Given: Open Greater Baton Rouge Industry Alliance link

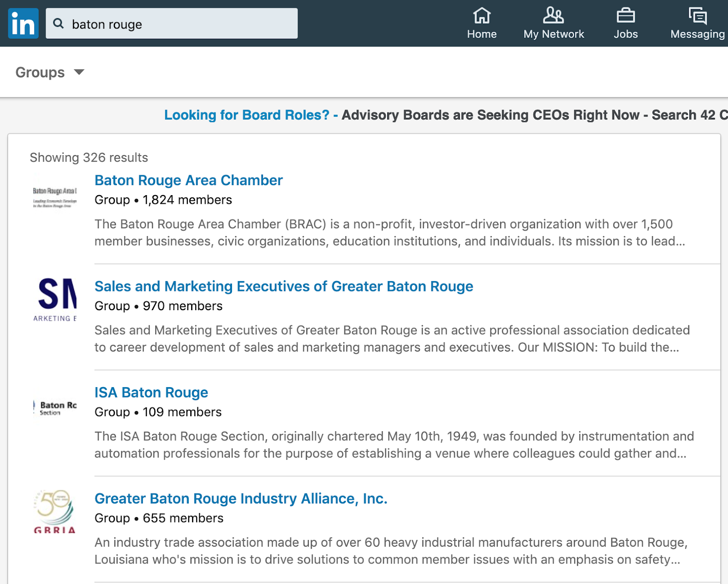Looking at the screenshot, I should pyautogui.click(x=241, y=499).
